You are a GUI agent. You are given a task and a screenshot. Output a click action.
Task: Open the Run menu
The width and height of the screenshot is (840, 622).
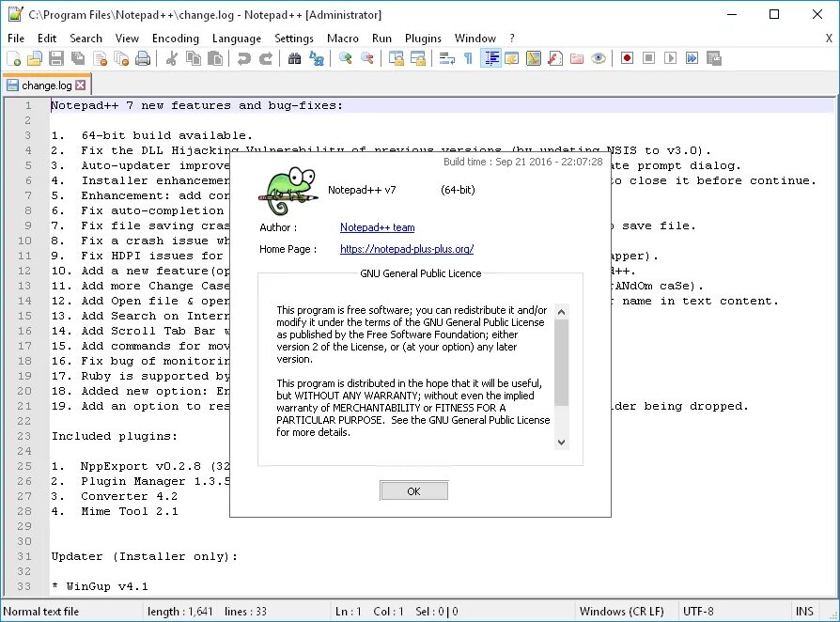(381, 38)
